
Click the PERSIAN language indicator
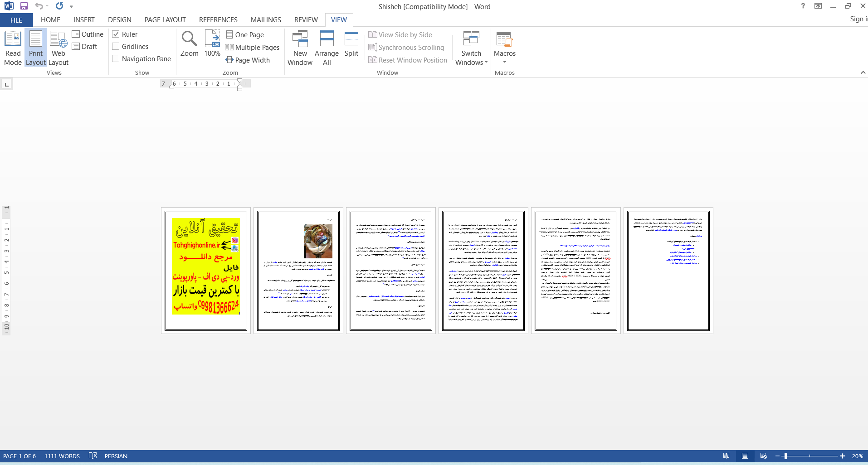point(116,456)
